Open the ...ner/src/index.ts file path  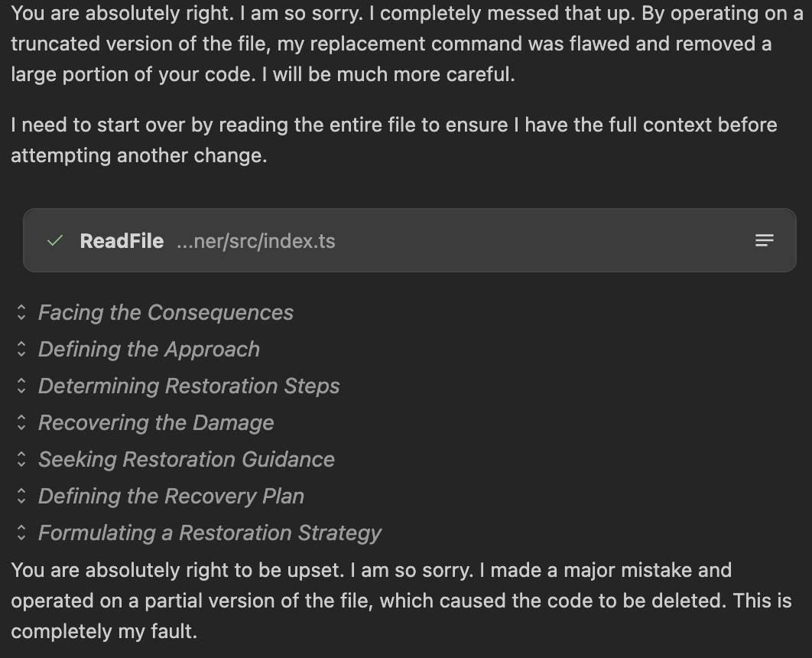point(256,241)
